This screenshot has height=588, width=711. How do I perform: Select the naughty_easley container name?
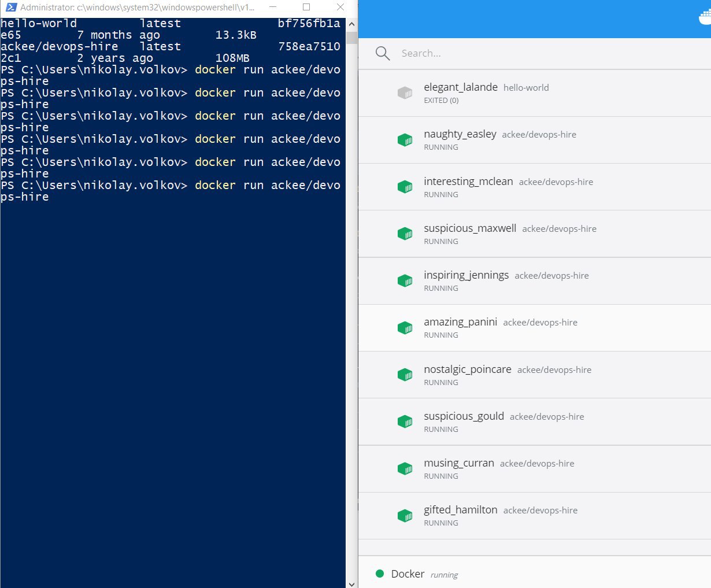click(x=460, y=134)
